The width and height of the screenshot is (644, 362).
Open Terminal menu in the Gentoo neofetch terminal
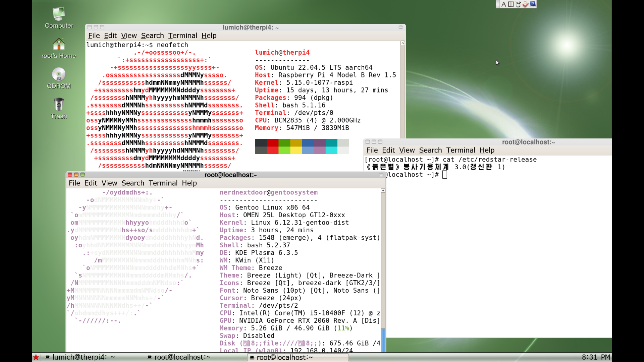pos(163,183)
